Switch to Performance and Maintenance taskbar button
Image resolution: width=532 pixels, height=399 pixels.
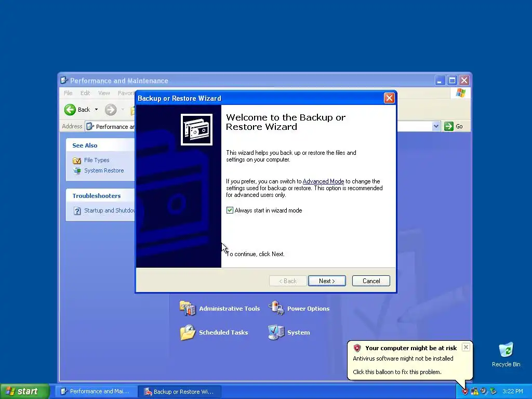[96, 391]
